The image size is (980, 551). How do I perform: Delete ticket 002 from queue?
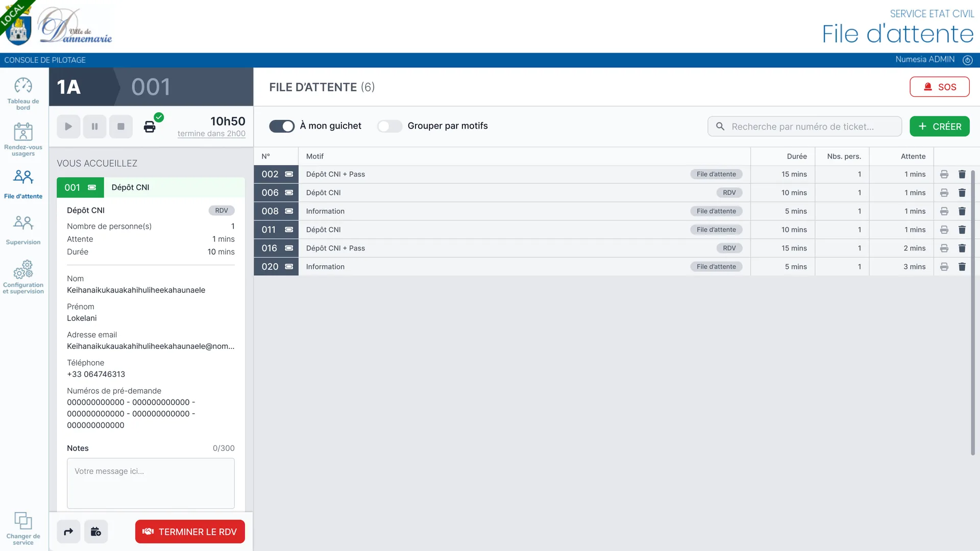click(962, 174)
